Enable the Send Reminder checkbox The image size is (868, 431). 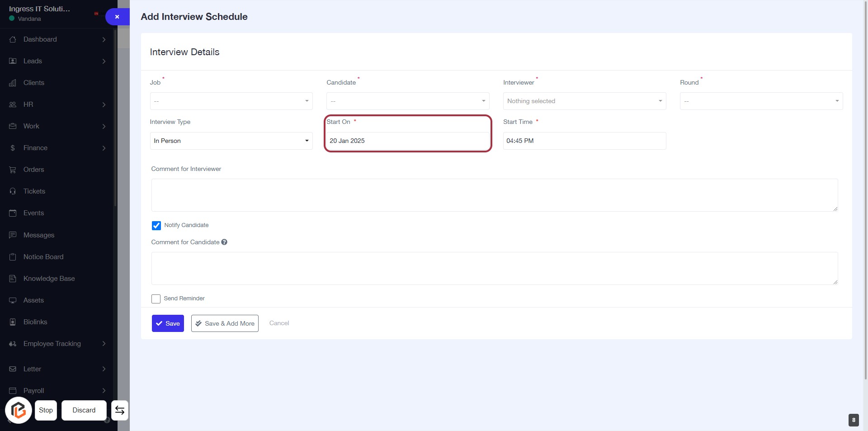coord(156,299)
